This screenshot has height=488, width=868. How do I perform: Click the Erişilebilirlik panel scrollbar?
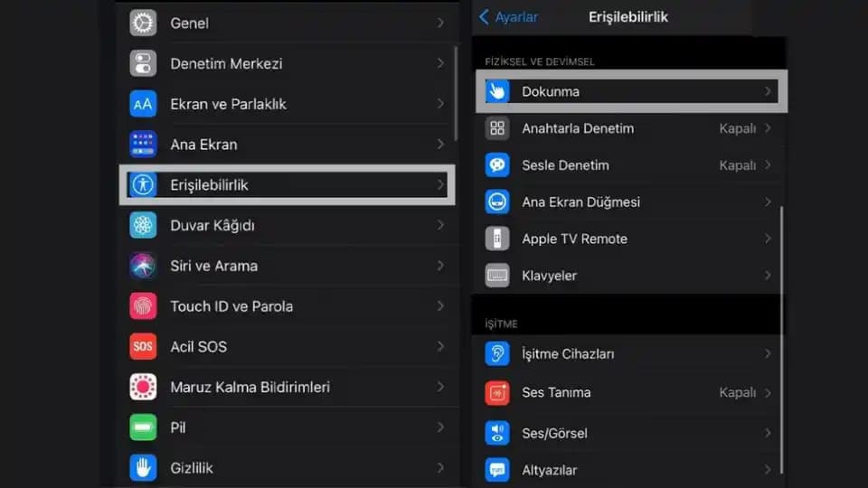[x=781, y=340]
